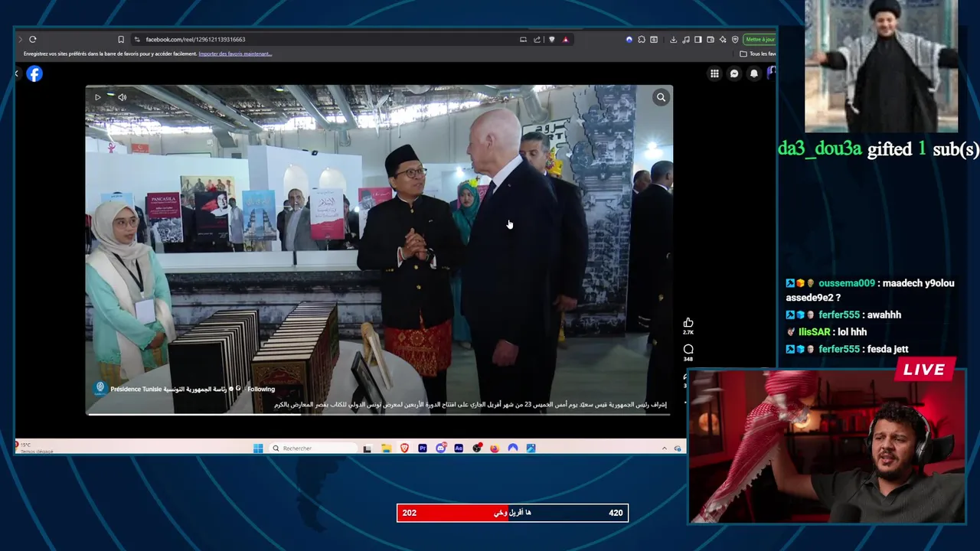Open Brave Shields lion icon
Screen dimensions: 980x551
click(x=551, y=39)
